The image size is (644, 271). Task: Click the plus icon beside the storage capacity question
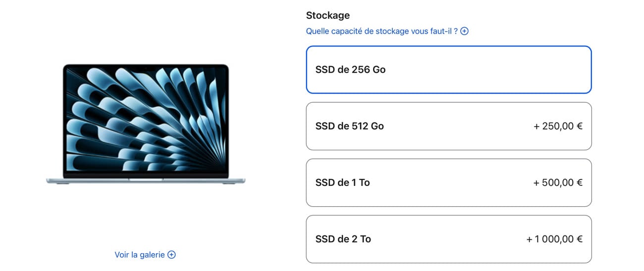click(464, 31)
